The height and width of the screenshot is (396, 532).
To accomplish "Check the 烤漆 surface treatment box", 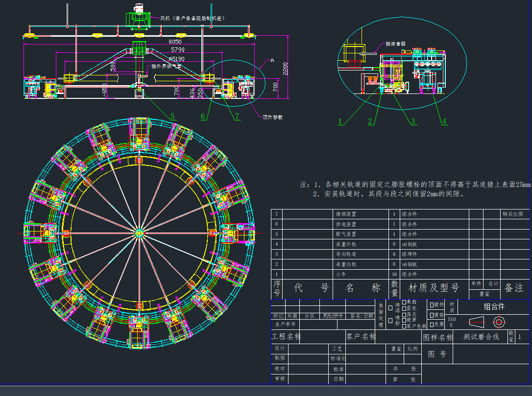I will [390, 308].
